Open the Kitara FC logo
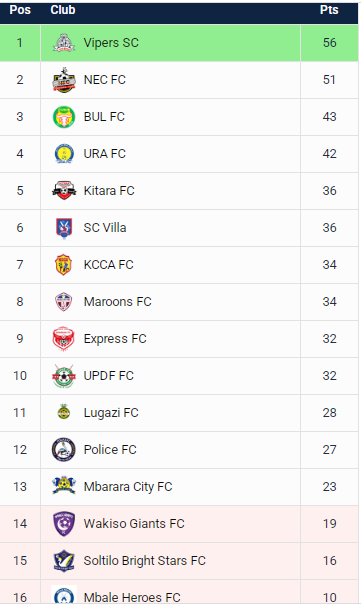Screen dimensions: 361x615 click(64, 191)
